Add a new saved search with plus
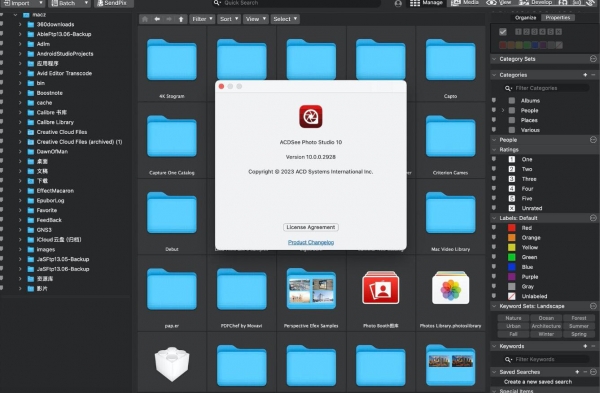The height and width of the screenshot is (393, 600). (x=577, y=372)
